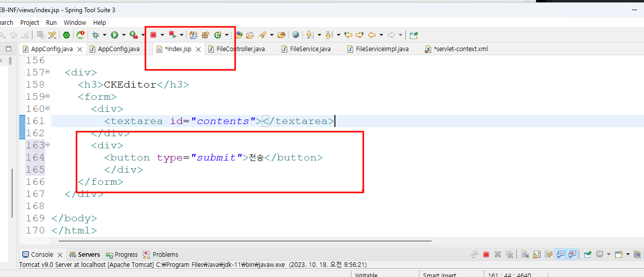Open the Run menu
Screen dimensions: 644x277
(51, 22)
